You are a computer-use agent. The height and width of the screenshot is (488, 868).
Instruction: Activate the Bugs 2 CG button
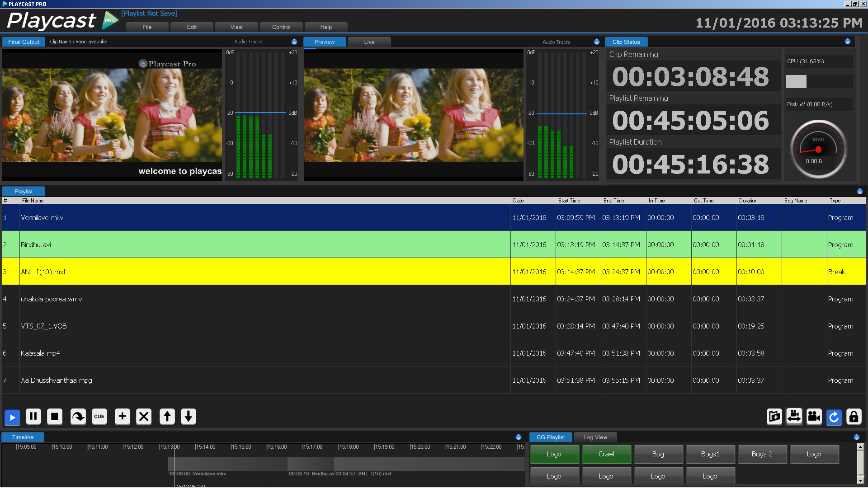[x=762, y=454]
